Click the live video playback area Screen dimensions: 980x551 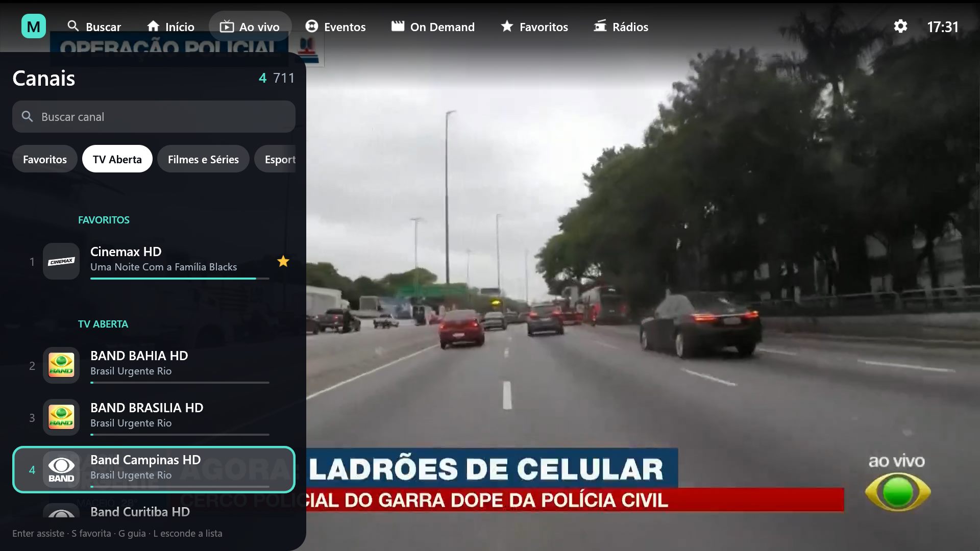coord(643,275)
